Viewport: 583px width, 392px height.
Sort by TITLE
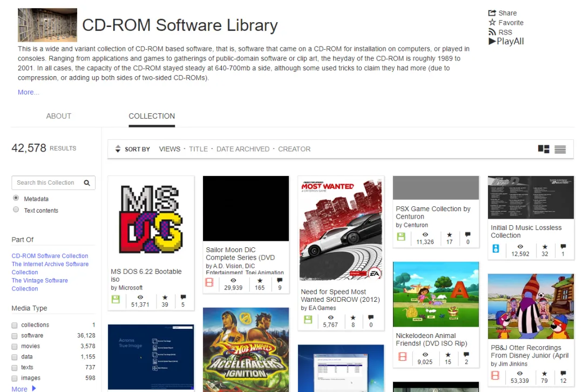[198, 149]
